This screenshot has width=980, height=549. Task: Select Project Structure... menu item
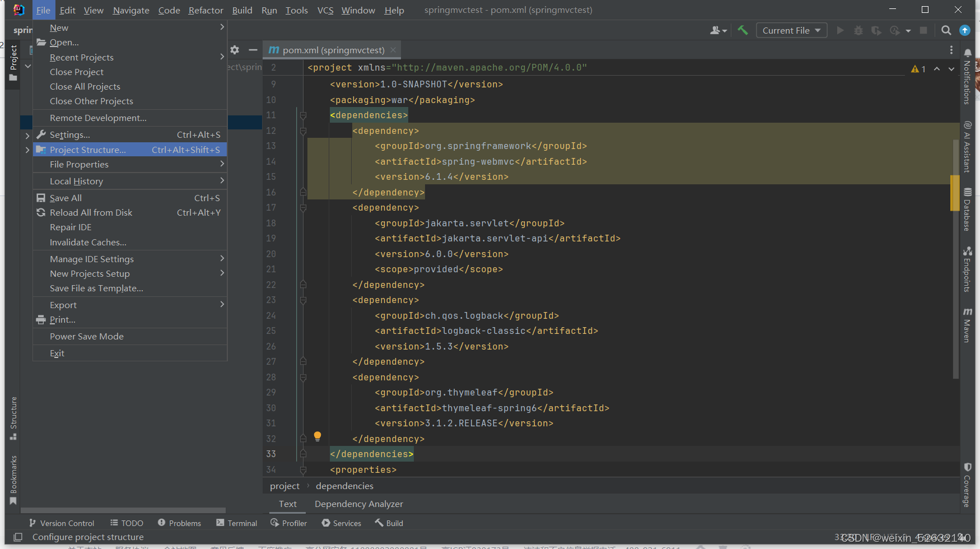130,150
